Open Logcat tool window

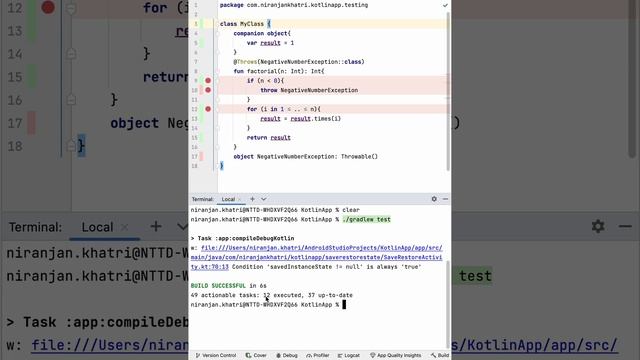pos(349,356)
